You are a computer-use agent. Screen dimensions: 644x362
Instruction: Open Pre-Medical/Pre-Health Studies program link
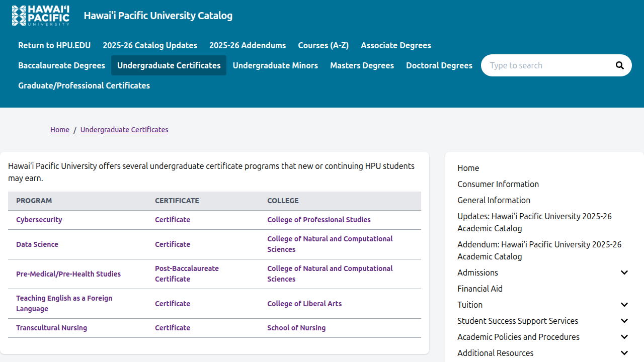pos(68,274)
